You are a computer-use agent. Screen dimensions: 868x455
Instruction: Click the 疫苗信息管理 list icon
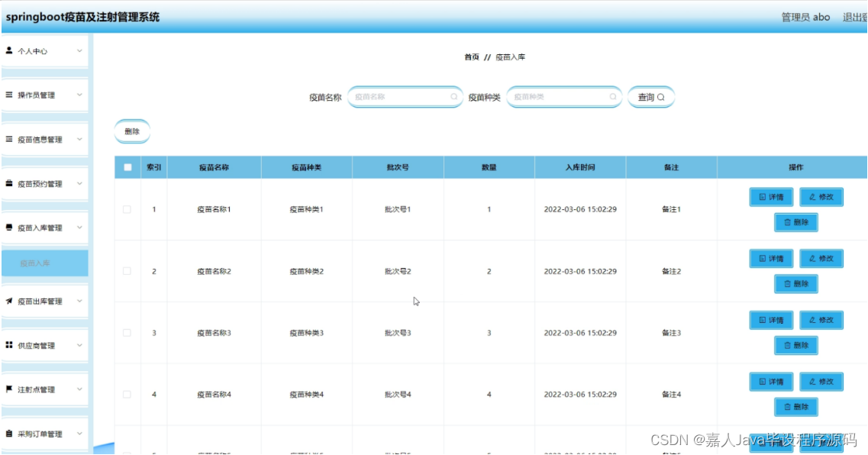point(9,139)
